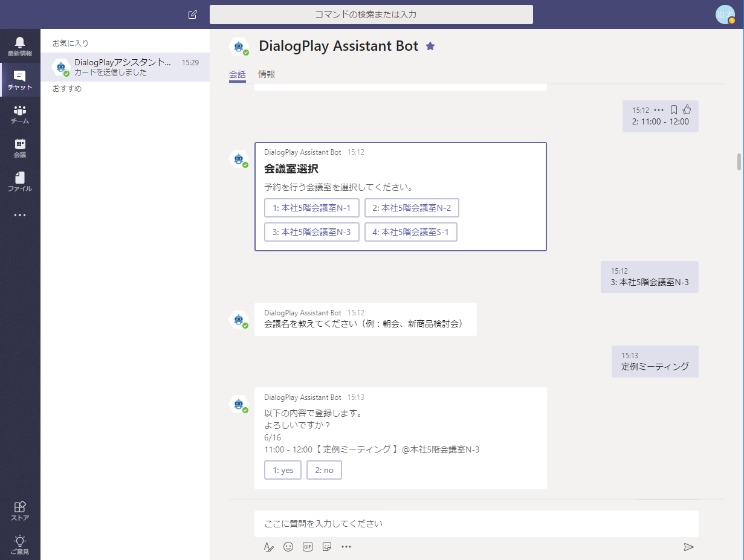Click the send message arrow icon
The width and height of the screenshot is (744, 560).
688,547
